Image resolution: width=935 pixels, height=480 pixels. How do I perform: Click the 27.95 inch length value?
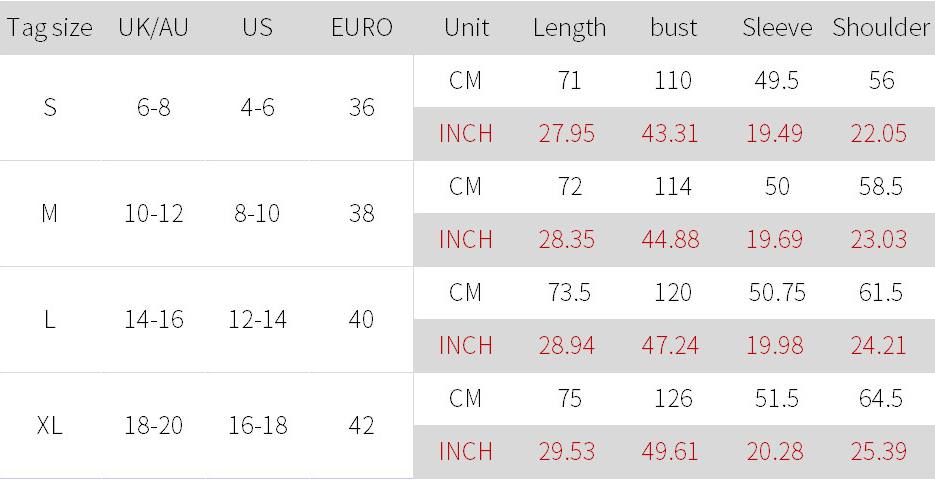pos(569,134)
